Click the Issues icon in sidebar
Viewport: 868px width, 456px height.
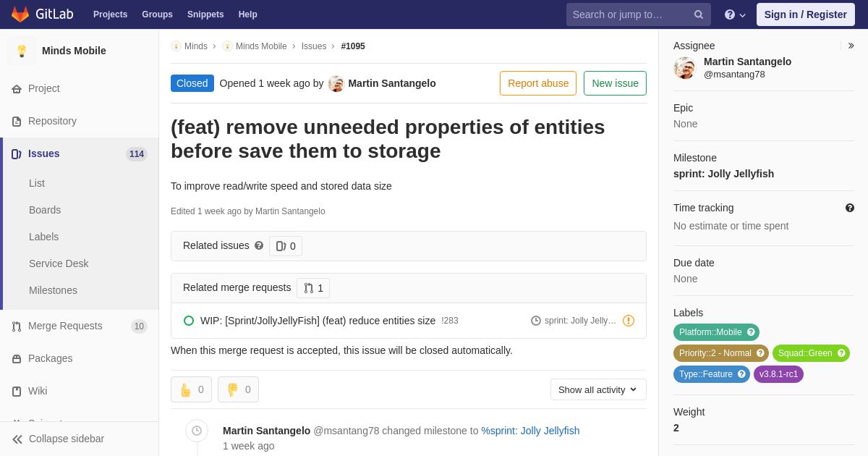(17, 154)
